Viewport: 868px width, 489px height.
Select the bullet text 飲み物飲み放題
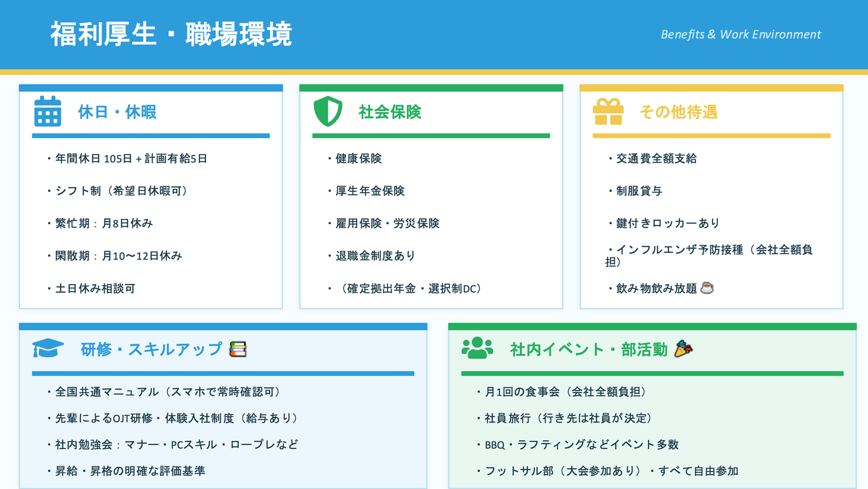(x=652, y=289)
